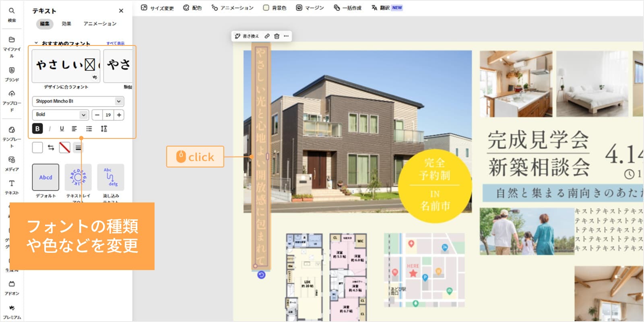The width and height of the screenshot is (644, 322).
Task: Change text alignment icon
Action: [74, 129]
